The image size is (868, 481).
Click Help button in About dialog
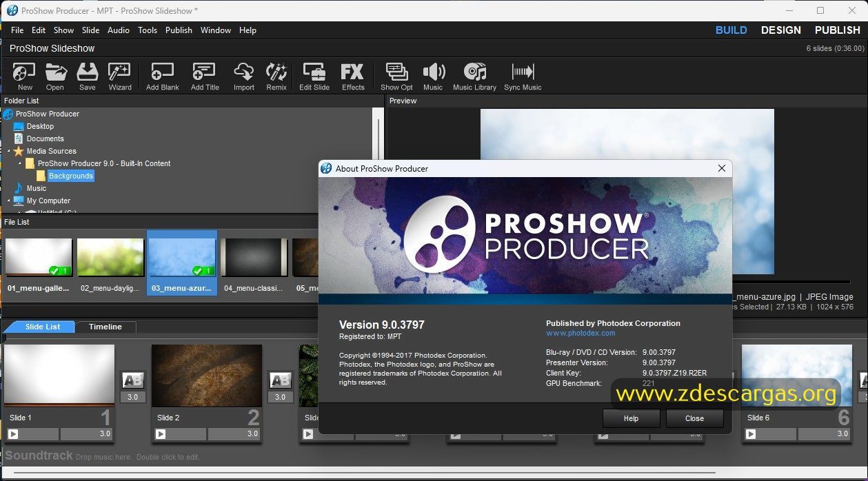coord(631,418)
